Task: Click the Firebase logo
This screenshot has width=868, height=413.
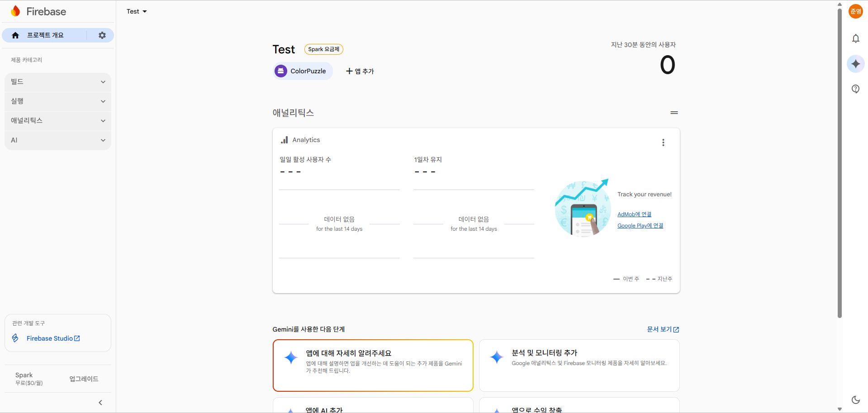Action: click(x=38, y=11)
